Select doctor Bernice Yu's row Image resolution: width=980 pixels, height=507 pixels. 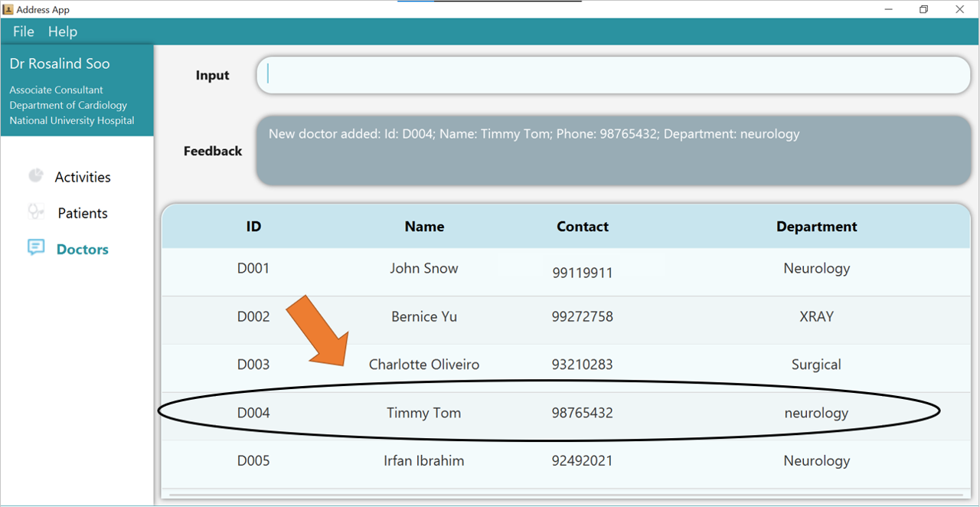pos(424,317)
